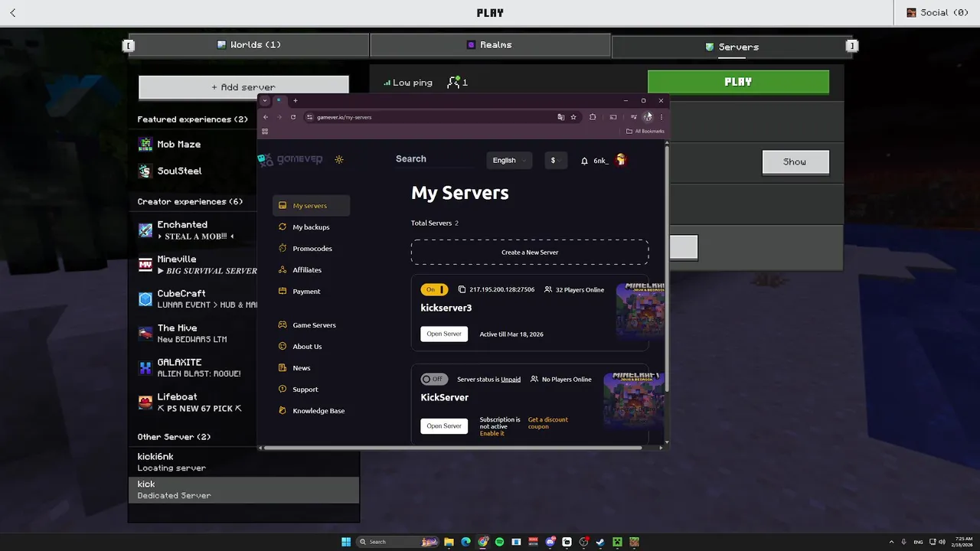Screen dimensions: 980x551
Task: Switch to the Worlds (1) tab
Action: [x=249, y=45]
